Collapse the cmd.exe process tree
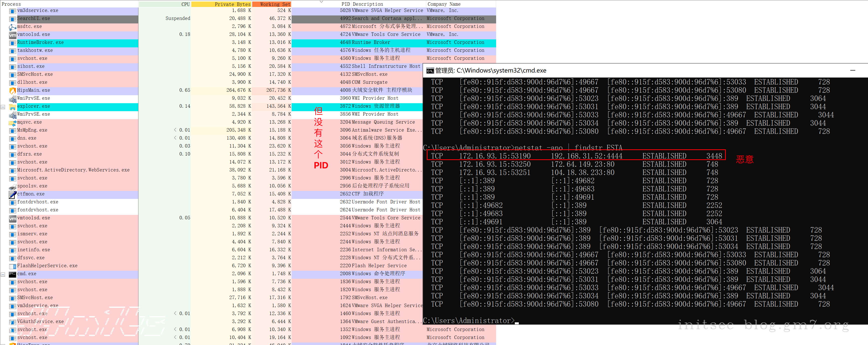 [x=3, y=274]
